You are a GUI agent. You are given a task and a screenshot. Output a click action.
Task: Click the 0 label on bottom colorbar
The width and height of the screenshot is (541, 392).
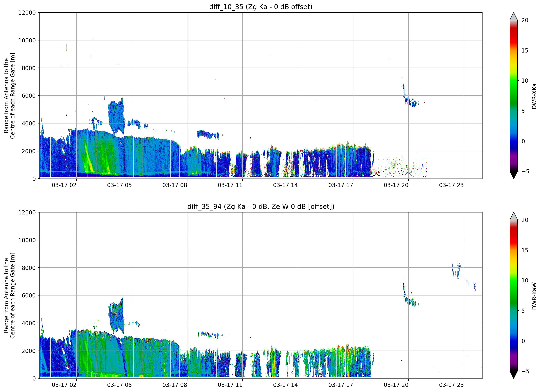click(523, 341)
